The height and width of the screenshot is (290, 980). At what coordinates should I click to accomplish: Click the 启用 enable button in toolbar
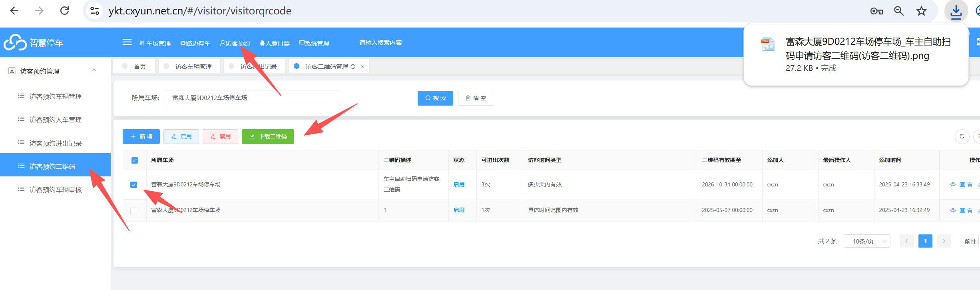coord(181,136)
